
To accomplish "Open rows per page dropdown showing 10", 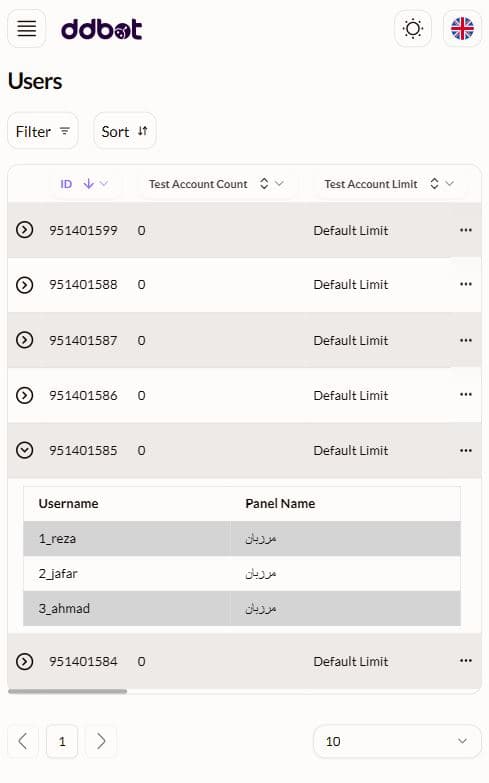I will (x=397, y=741).
